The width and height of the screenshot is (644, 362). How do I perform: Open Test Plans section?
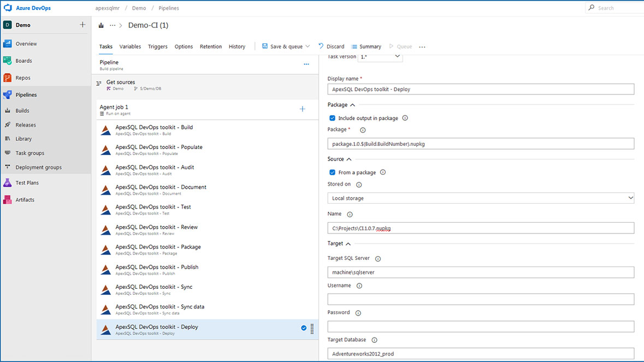[x=27, y=182]
